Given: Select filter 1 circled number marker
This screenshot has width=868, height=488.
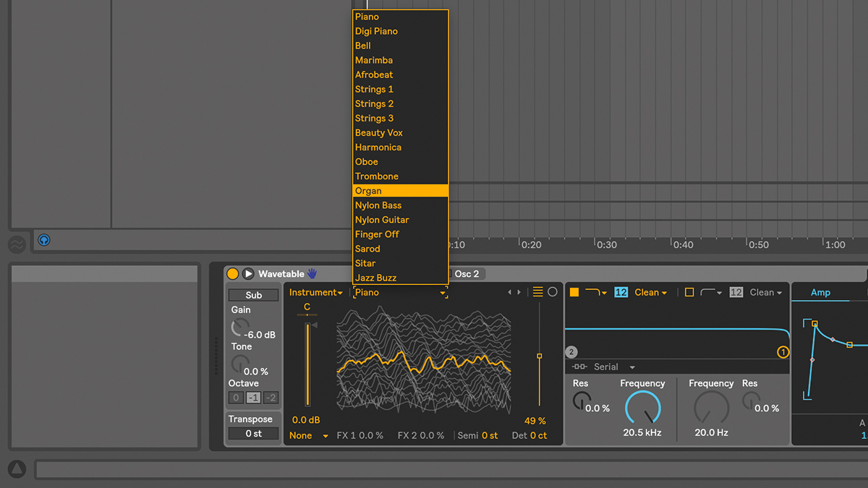Looking at the screenshot, I should pos(783,352).
